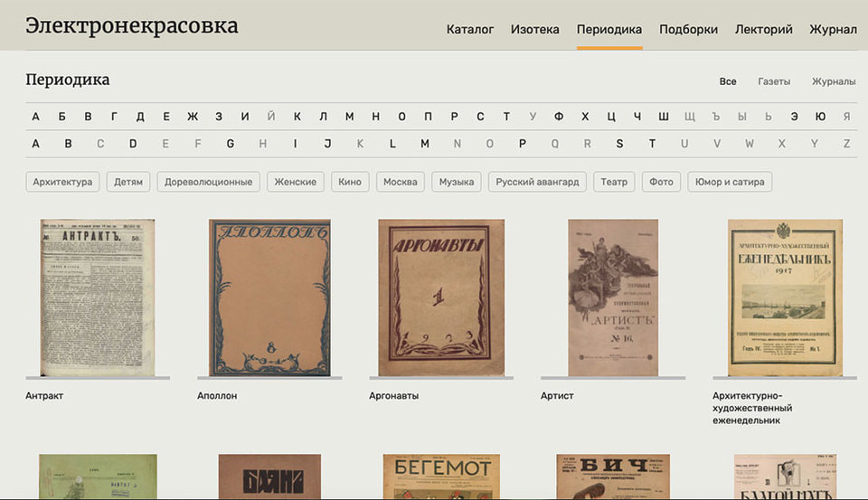Image resolution: width=868 pixels, height=500 pixels.
Task: Pick Latin letter G in alphabet index
Action: [x=231, y=144]
